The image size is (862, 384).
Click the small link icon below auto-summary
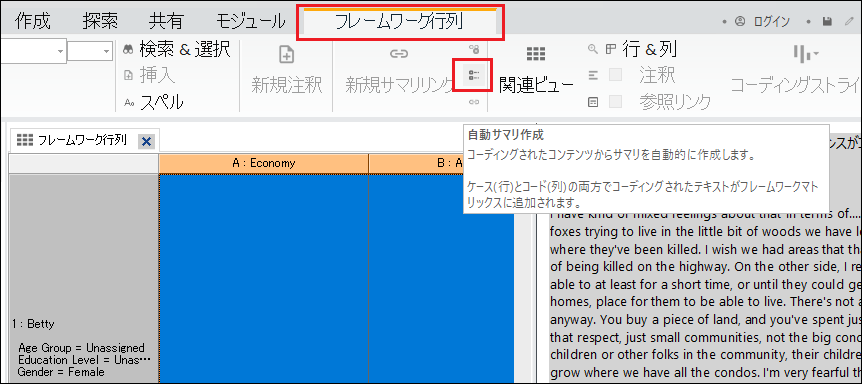pyautogui.click(x=474, y=102)
